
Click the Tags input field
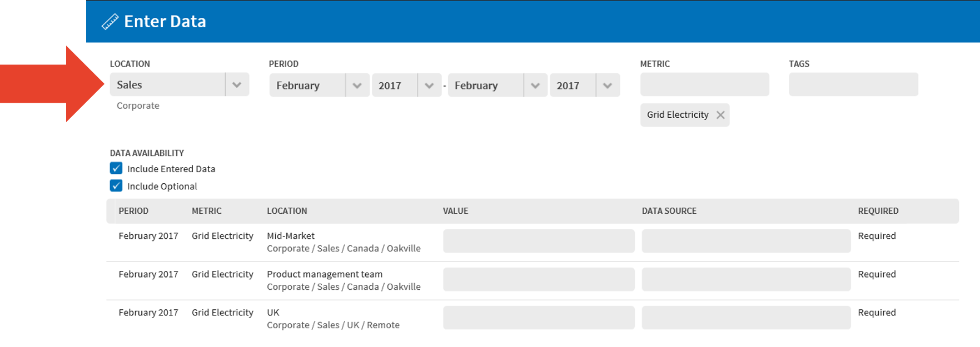pos(853,84)
